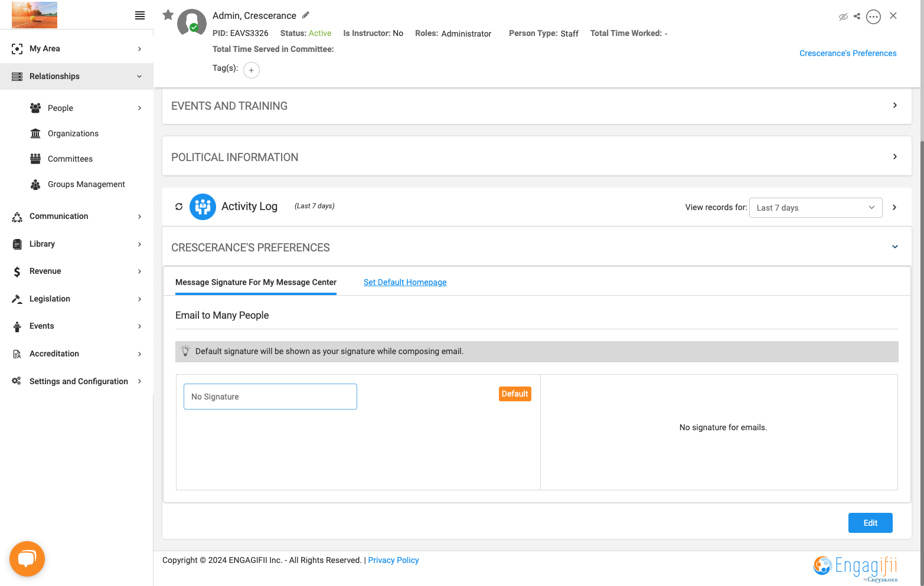Open the more options ellipsis menu
Image resolution: width=924 pixels, height=586 pixels.
tap(874, 17)
